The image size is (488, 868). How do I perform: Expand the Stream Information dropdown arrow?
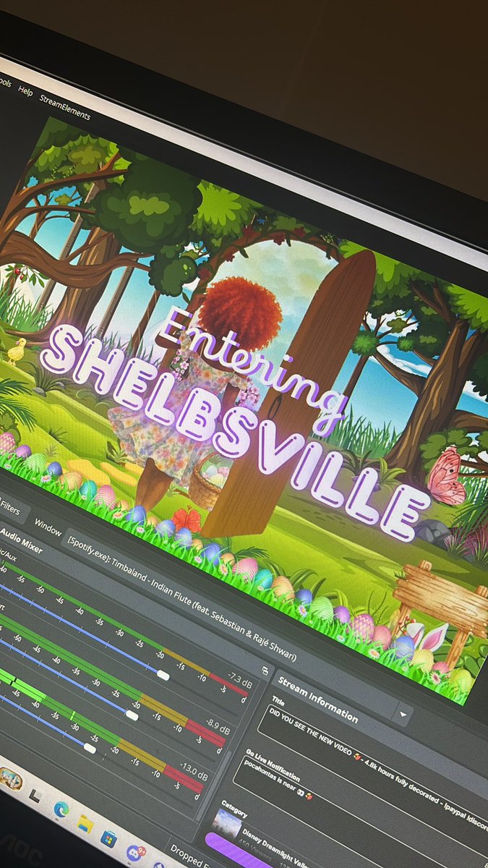tap(403, 715)
